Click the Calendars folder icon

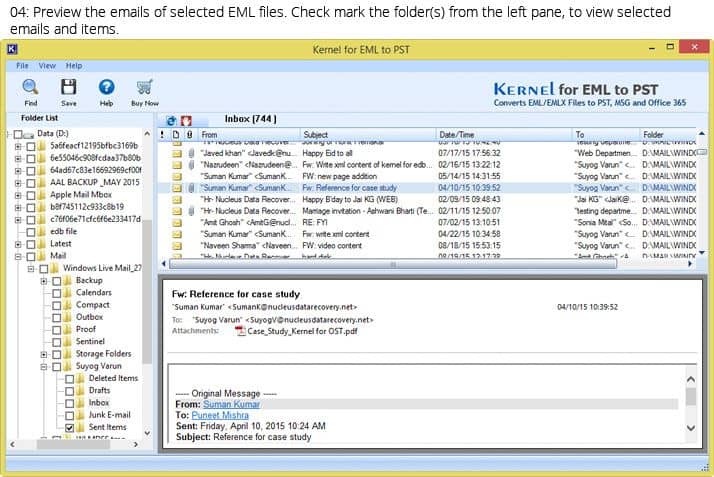68,293
